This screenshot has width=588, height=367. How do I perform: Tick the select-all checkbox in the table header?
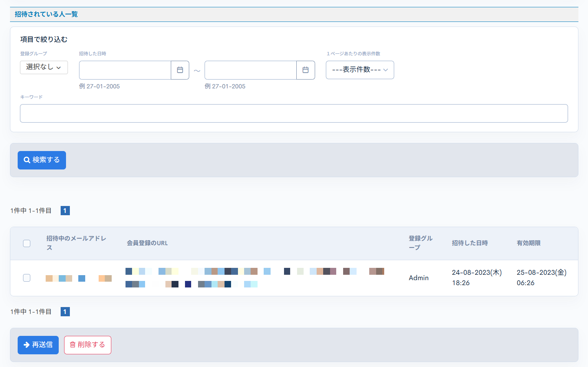tap(26, 243)
